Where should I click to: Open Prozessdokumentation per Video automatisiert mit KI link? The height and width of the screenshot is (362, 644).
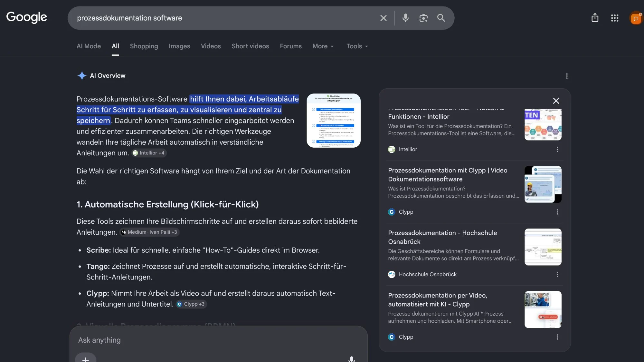tap(438, 300)
